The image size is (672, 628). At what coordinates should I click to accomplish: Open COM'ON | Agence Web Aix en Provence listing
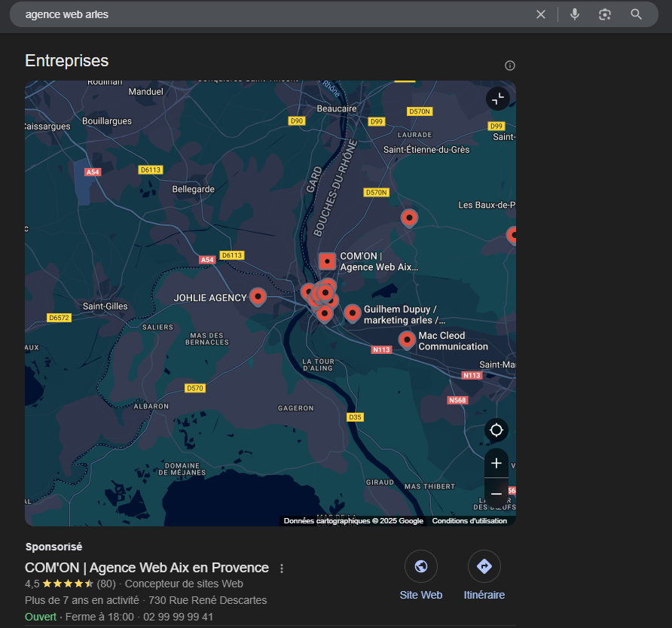tap(147, 568)
